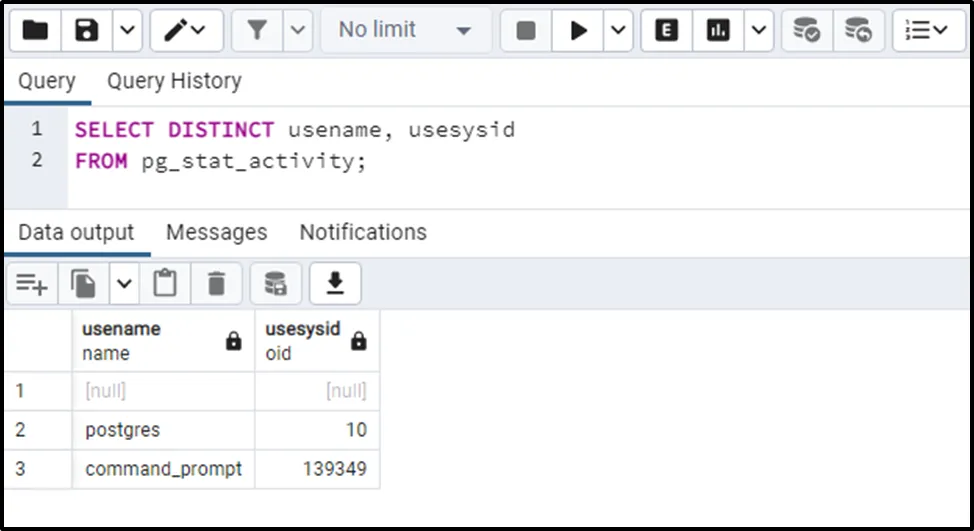Image resolution: width=974 pixels, height=531 pixels.
Task: Expand the Execute options dropdown arrow
Action: (x=619, y=31)
